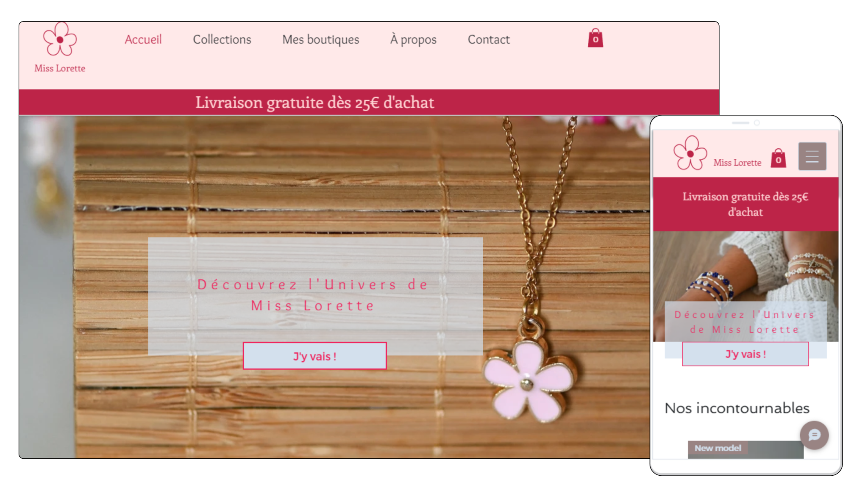Click the Livraison gratuite promo banner
The width and height of the screenshot is (868, 488).
click(315, 102)
